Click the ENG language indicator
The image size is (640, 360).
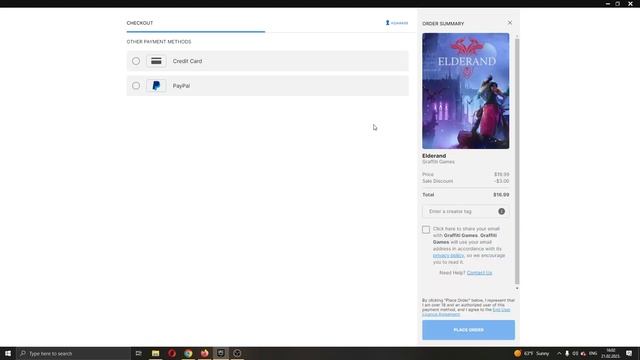click(x=593, y=353)
